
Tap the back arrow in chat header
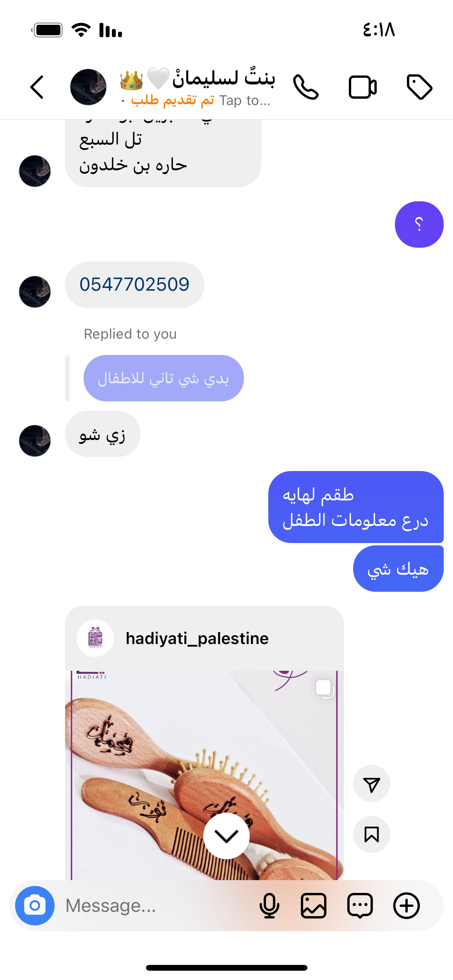(37, 87)
